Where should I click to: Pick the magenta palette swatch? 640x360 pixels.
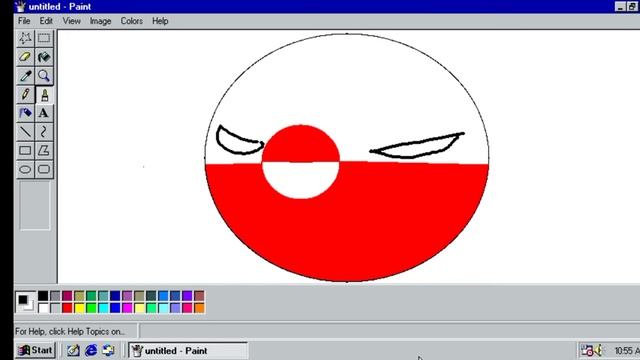pyautogui.click(x=127, y=308)
